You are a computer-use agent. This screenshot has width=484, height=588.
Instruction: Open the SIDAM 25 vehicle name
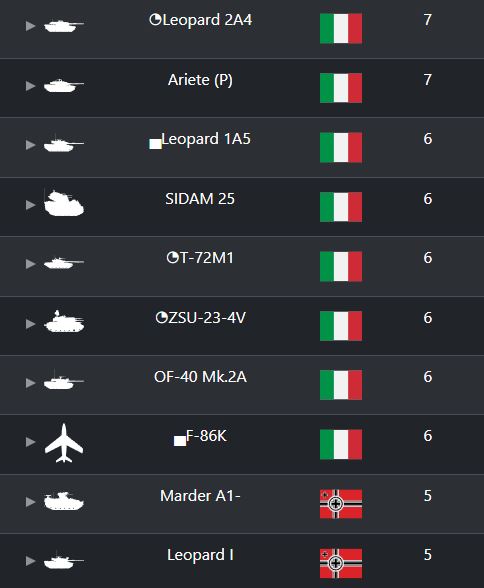click(x=200, y=199)
